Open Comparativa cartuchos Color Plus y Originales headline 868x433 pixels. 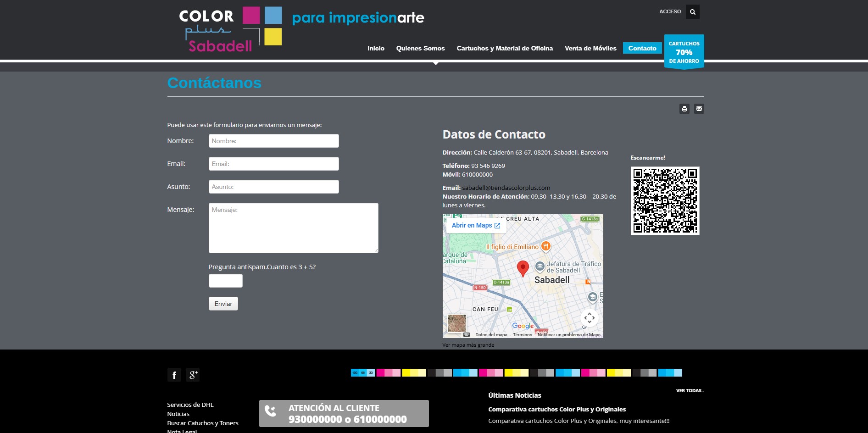coord(557,409)
